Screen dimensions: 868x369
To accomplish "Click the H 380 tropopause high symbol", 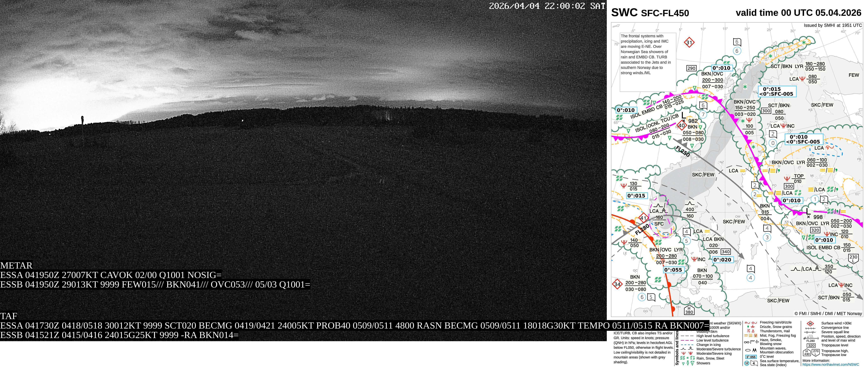I will pyautogui.click(x=689, y=310).
